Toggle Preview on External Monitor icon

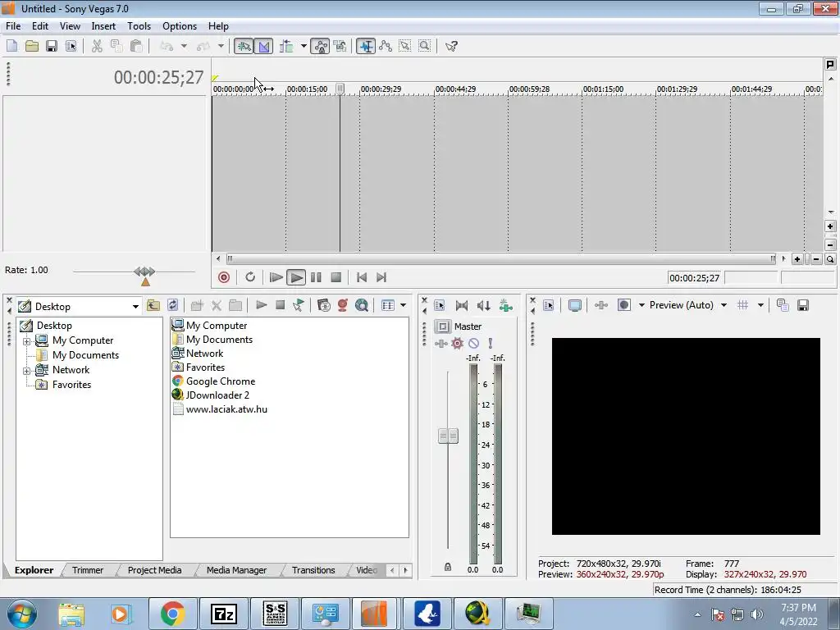[x=575, y=305]
